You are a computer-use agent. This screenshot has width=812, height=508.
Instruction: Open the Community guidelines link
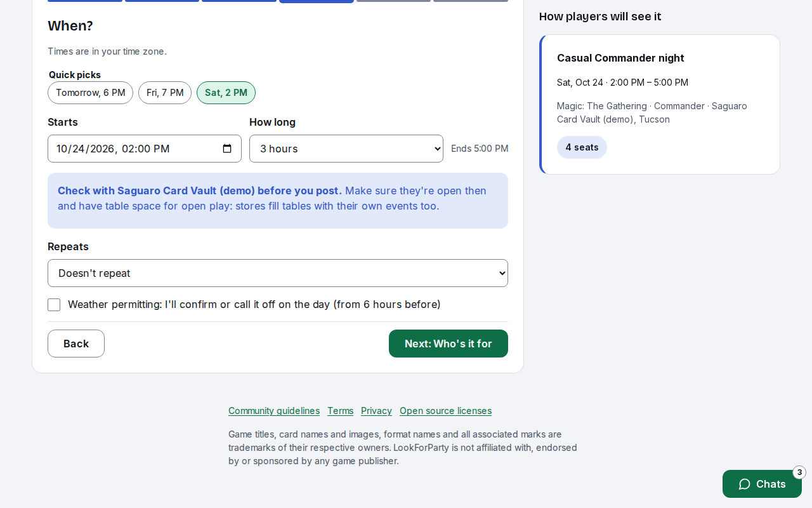[274, 411]
